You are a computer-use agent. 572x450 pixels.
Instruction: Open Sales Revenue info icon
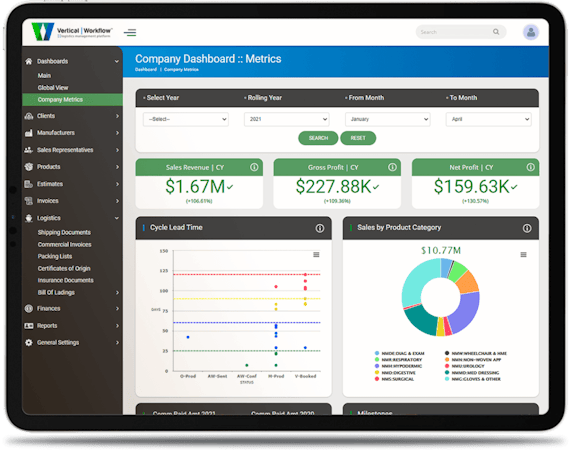(254, 167)
